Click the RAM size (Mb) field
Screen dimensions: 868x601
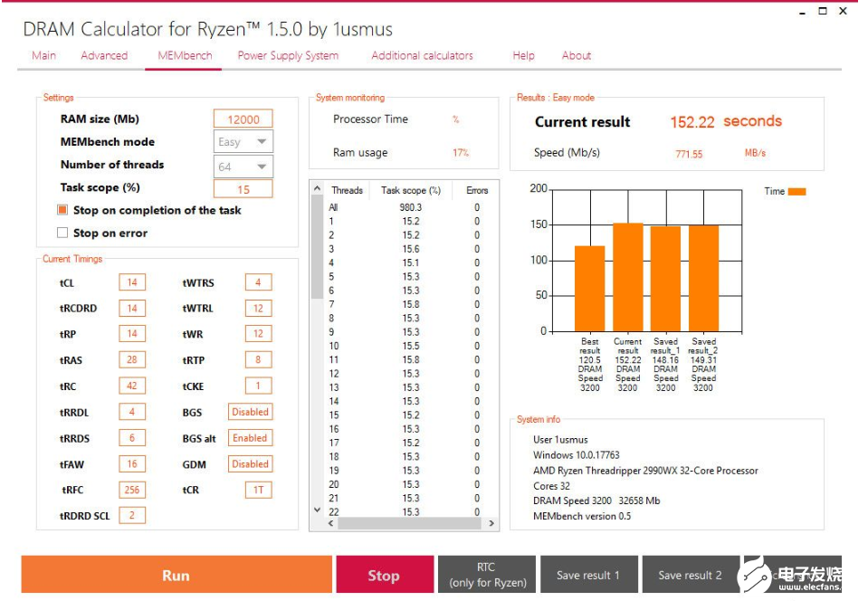click(x=243, y=119)
